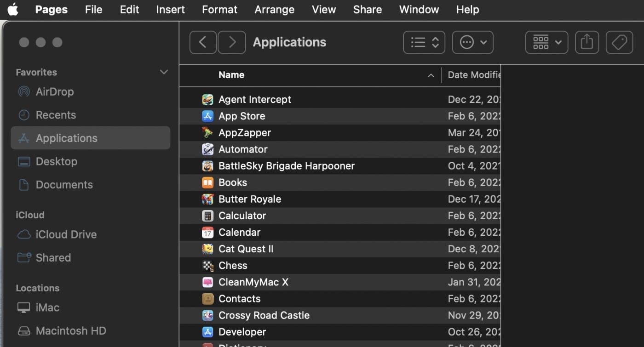Click the Desktop sidebar icon
The height and width of the screenshot is (347, 644).
(x=24, y=161)
